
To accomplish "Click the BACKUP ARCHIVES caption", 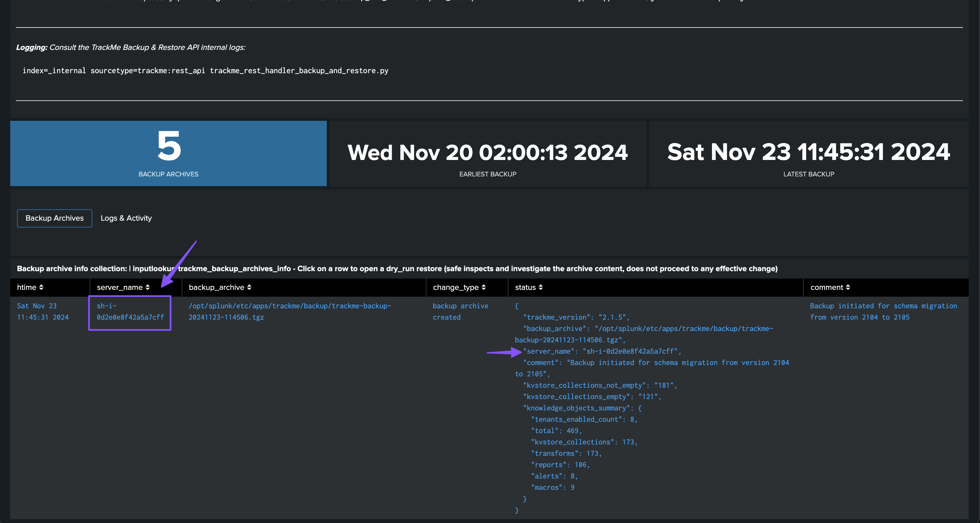I will tap(168, 174).
